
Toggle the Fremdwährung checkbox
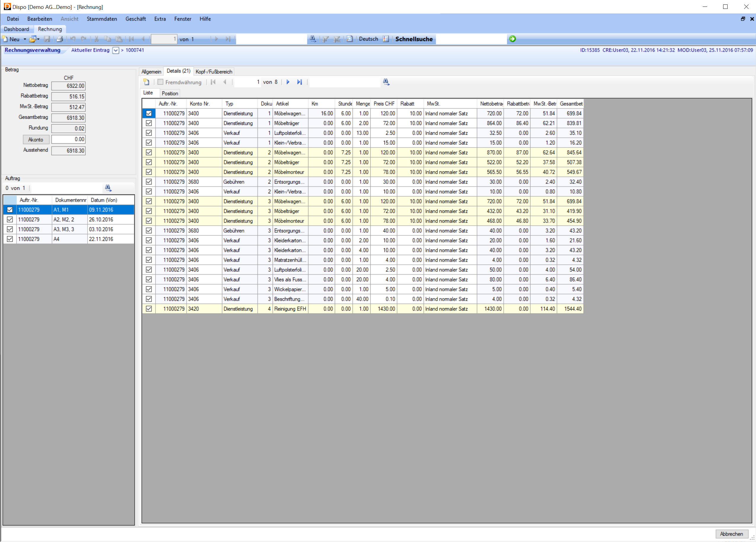(x=160, y=82)
